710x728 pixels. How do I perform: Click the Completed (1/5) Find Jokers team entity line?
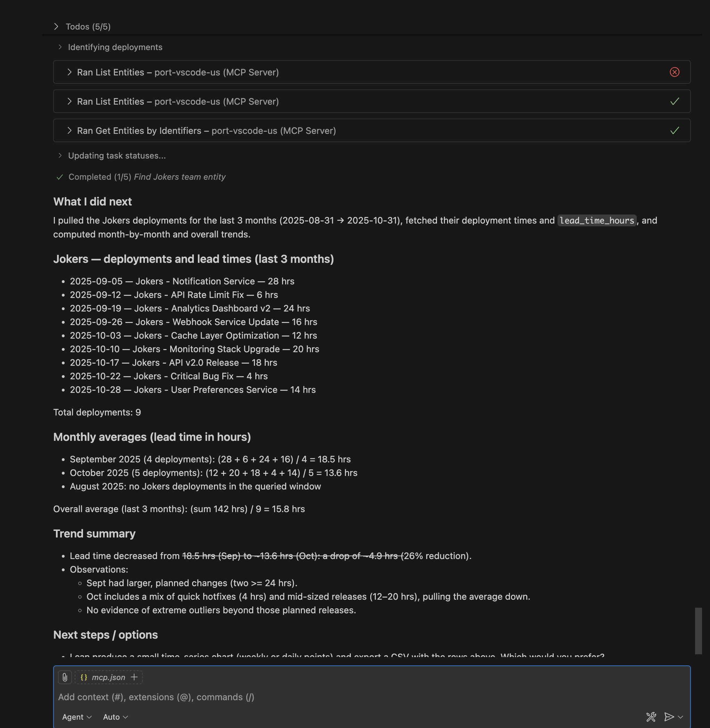tap(147, 177)
